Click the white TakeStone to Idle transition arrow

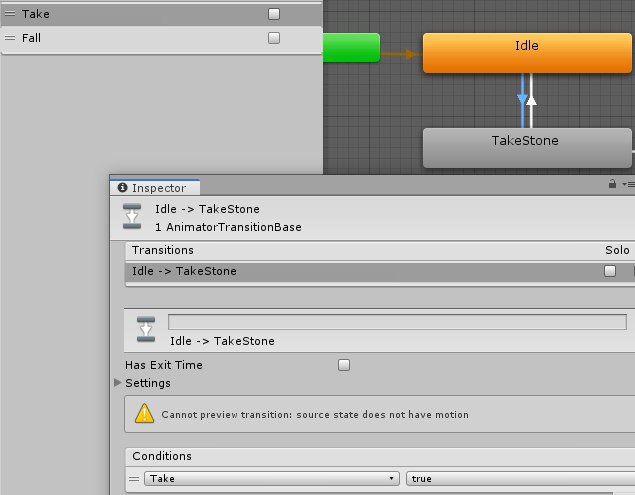(531, 100)
